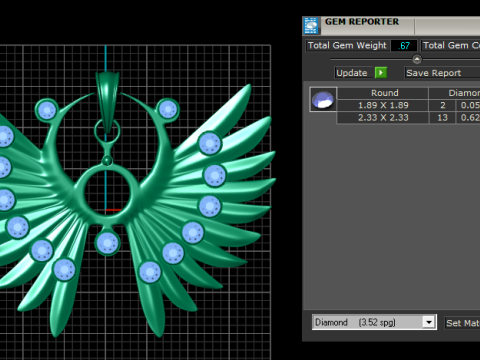Click the Total Gem Weight value field
Viewport: 480px width, 360px height.
pyautogui.click(x=404, y=46)
